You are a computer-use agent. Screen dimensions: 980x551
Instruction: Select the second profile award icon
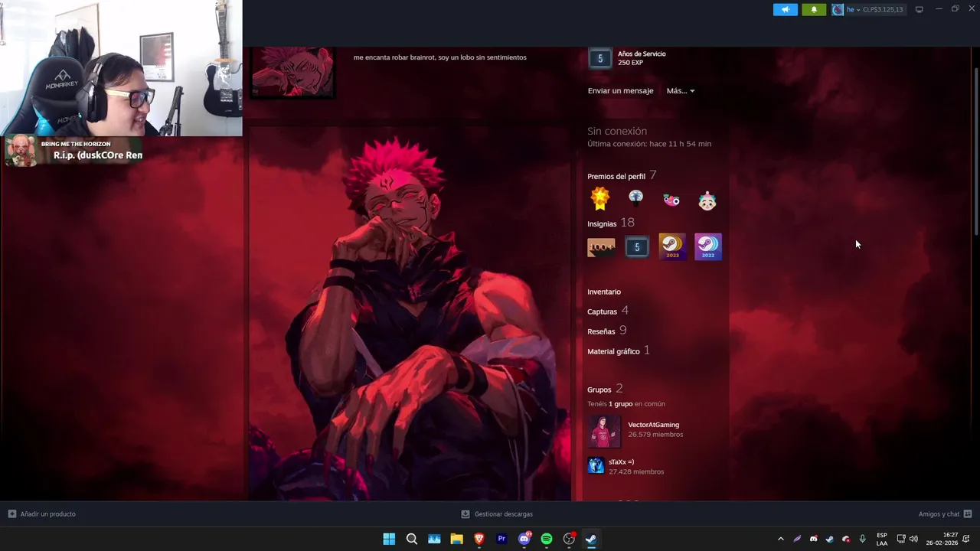click(x=635, y=199)
